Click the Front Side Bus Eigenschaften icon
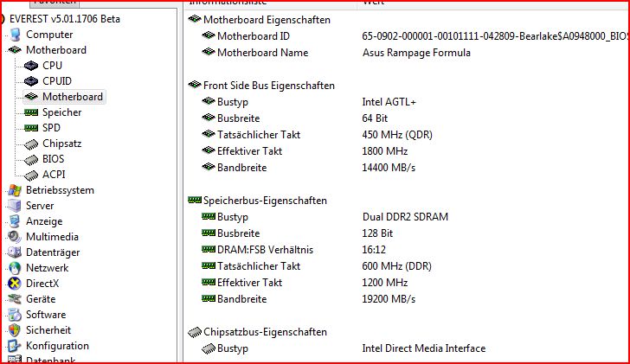Image resolution: width=630 pixels, height=364 pixels. tap(195, 84)
